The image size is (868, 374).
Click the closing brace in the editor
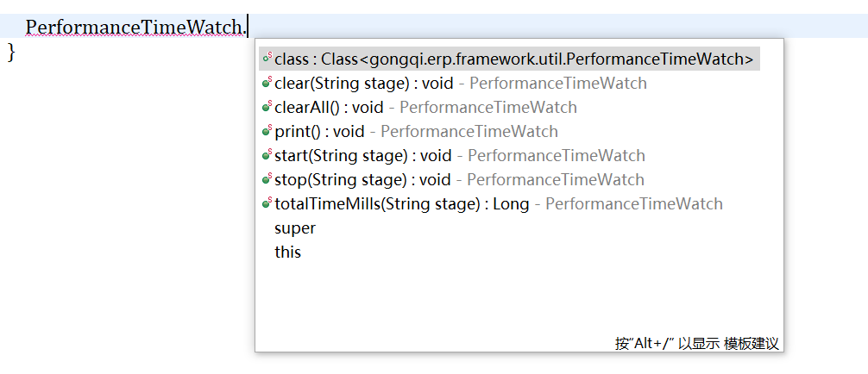11,52
